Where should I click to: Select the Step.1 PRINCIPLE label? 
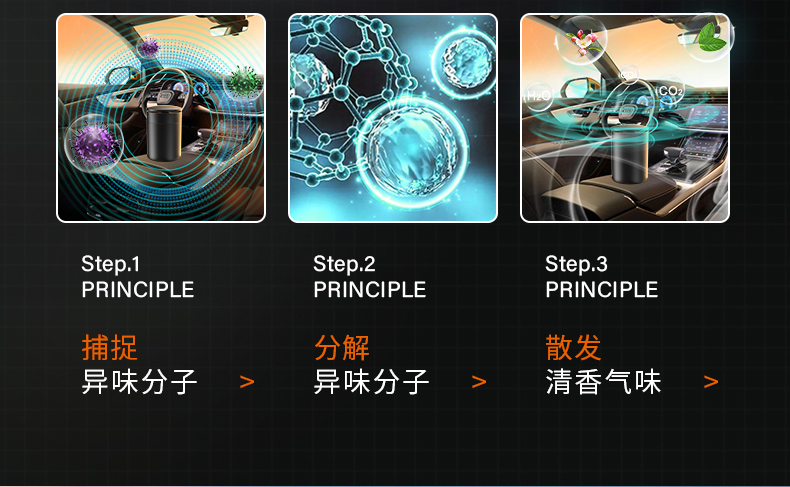(138, 277)
